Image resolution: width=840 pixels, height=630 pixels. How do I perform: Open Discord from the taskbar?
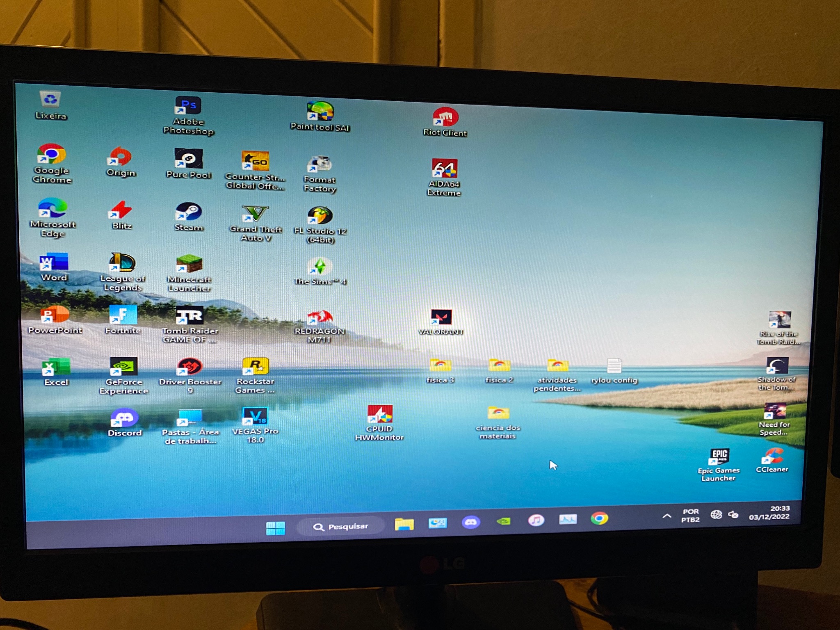471,522
